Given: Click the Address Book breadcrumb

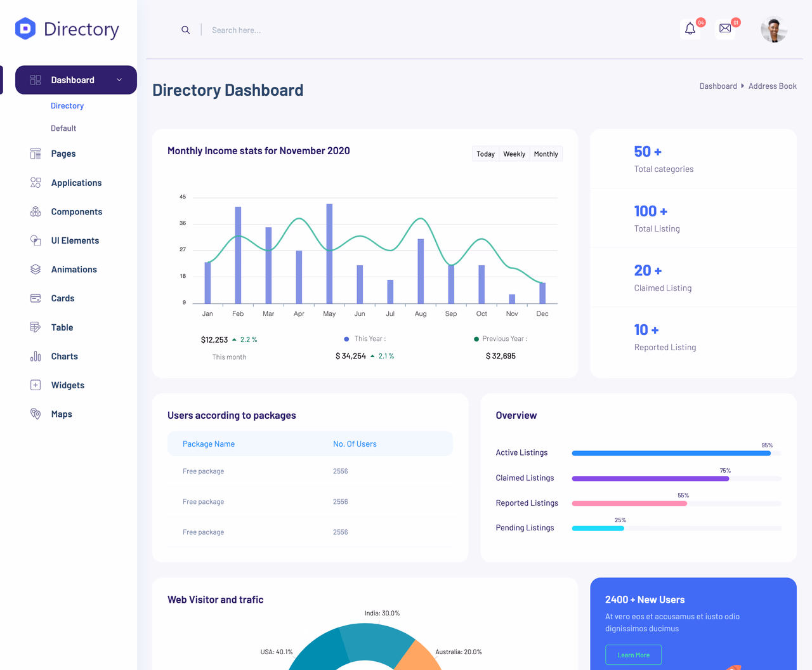Looking at the screenshot, I should click(773, 86).
